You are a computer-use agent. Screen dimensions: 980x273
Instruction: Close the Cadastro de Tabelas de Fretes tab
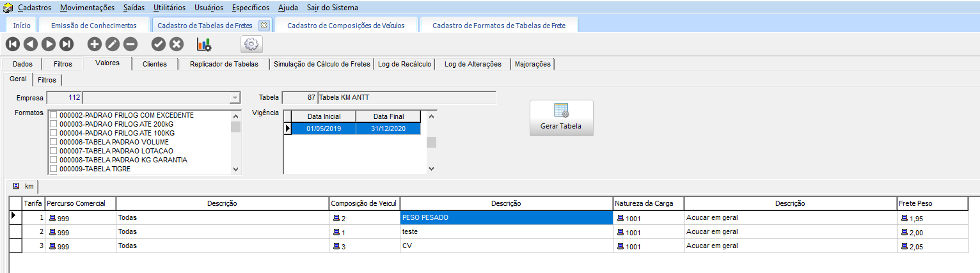(x=263, y=26)
